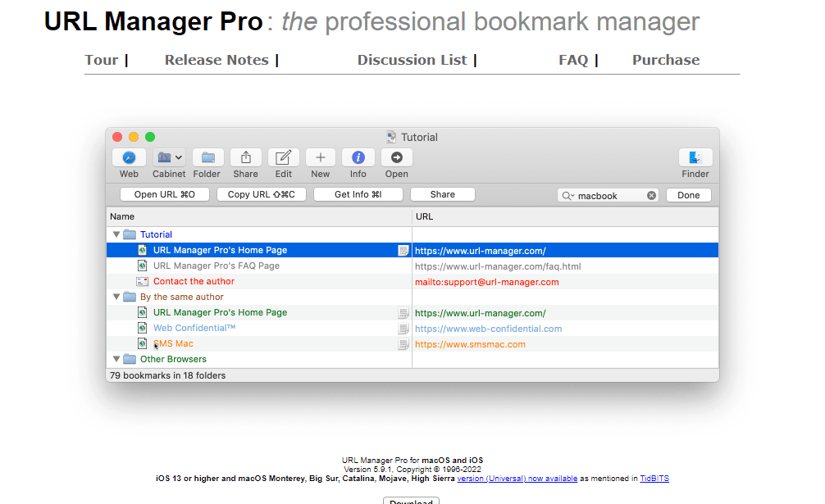Click the Folder toolbar icon
The width and height of the screenshot is (825, 504).
click(x=207, y=157)
